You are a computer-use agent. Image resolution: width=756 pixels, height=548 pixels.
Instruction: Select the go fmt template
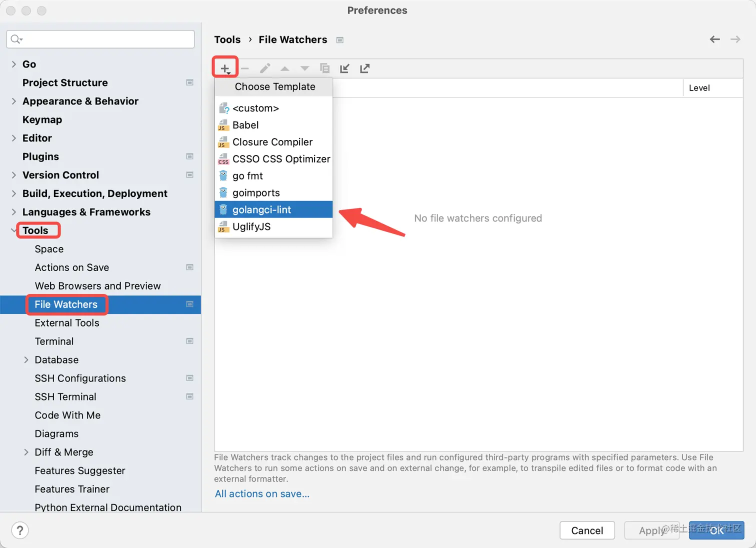[x=247, y=176]
